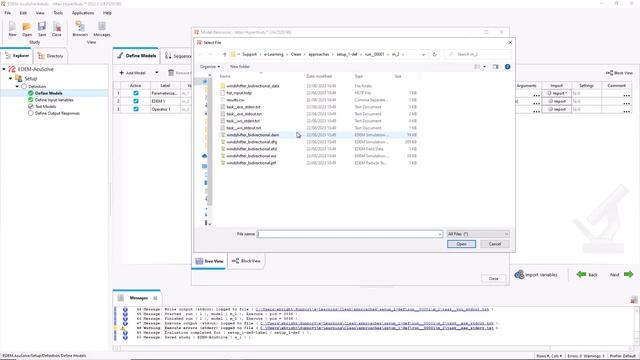Toggle the preview pane icon in file dialog

click(496, 67)
